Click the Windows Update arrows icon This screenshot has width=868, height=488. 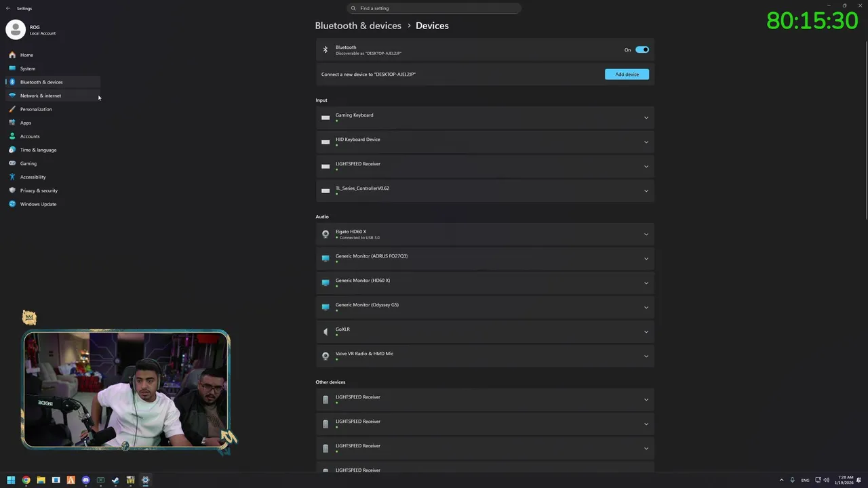pyautogui.click(x=12, y=204)
